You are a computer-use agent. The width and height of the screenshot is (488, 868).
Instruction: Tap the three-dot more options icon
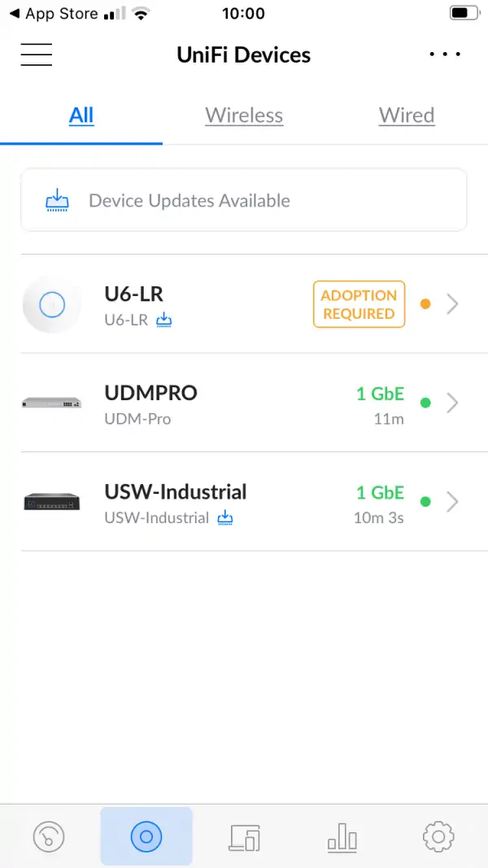point(445,55)
